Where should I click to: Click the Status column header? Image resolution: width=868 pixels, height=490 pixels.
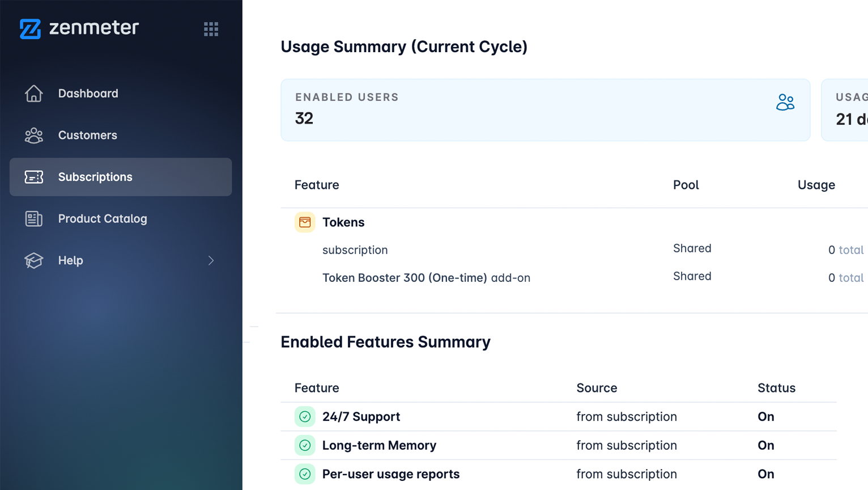click(x=777, y=388)
